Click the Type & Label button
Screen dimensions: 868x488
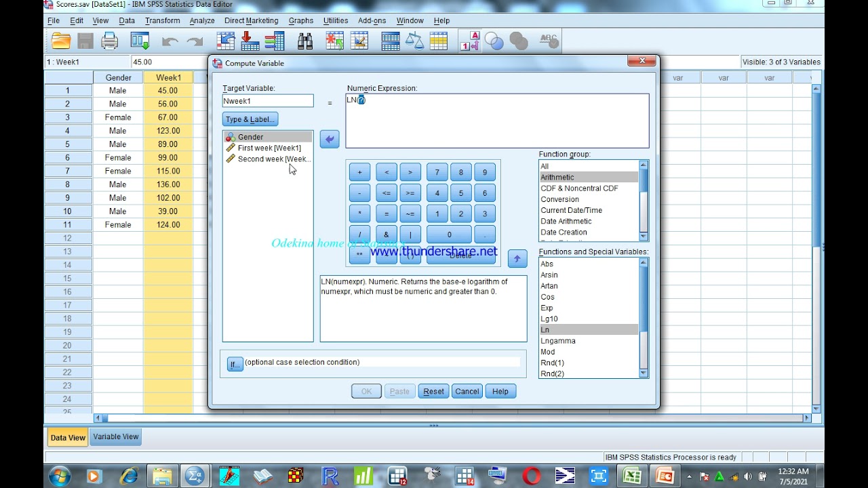click(250, 119)
